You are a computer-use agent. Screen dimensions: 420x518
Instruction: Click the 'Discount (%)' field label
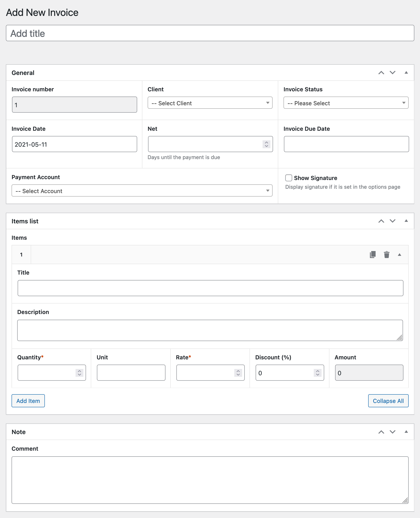(273, 357)
